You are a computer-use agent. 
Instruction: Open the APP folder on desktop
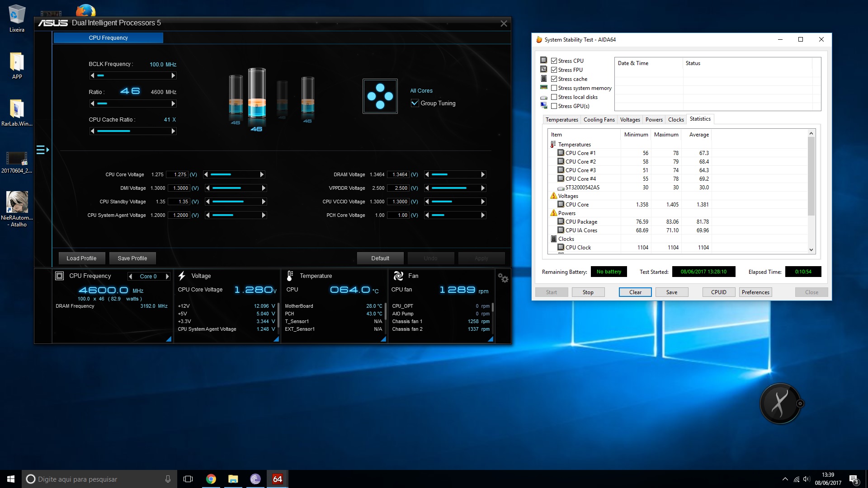tap(17, 66)
